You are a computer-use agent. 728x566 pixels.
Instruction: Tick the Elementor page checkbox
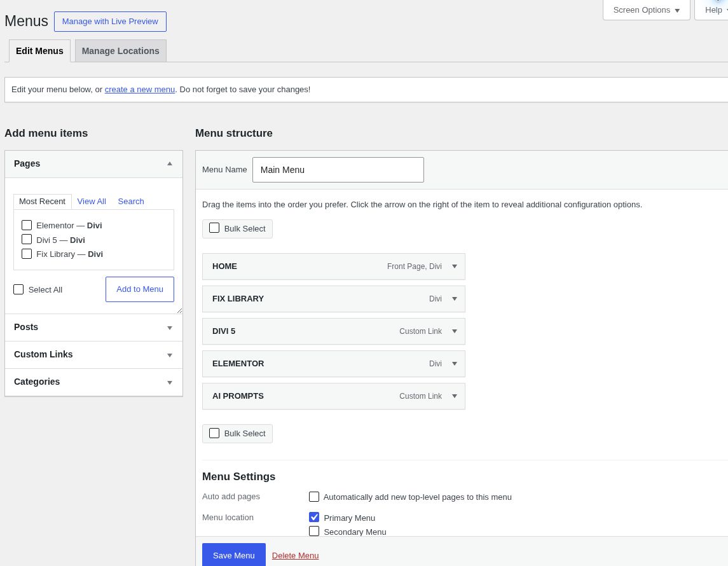click(27, 225)
